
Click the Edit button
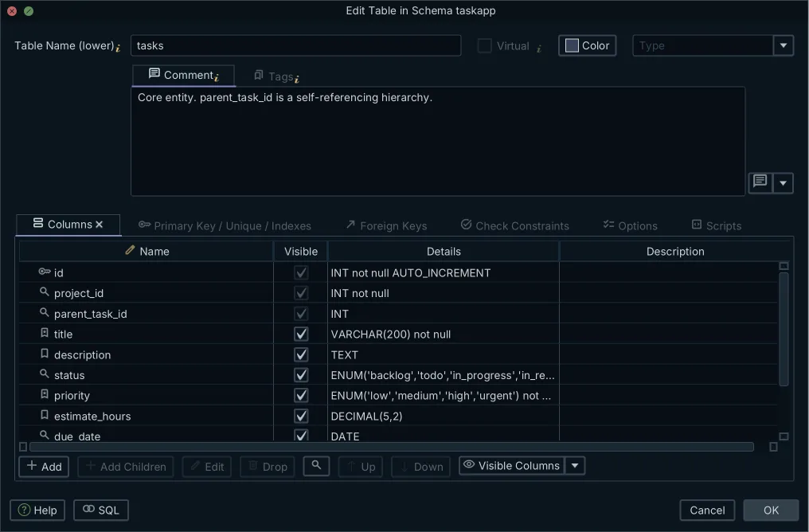pos(207,467)
